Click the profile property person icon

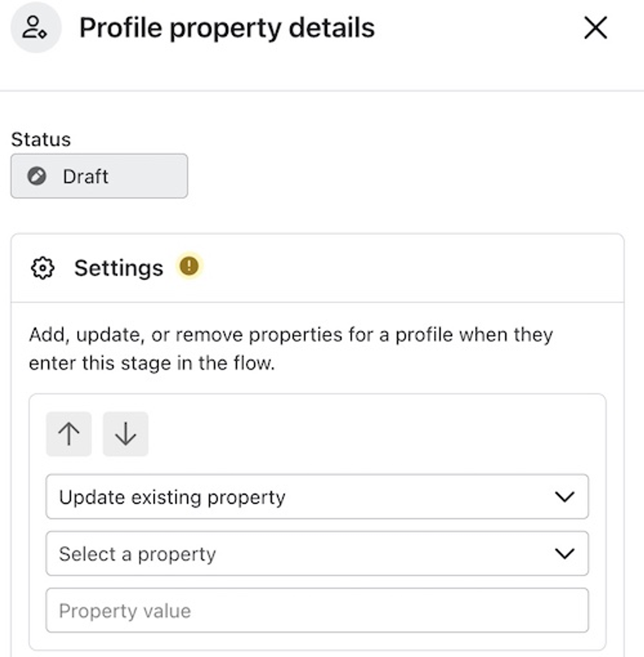35,28
